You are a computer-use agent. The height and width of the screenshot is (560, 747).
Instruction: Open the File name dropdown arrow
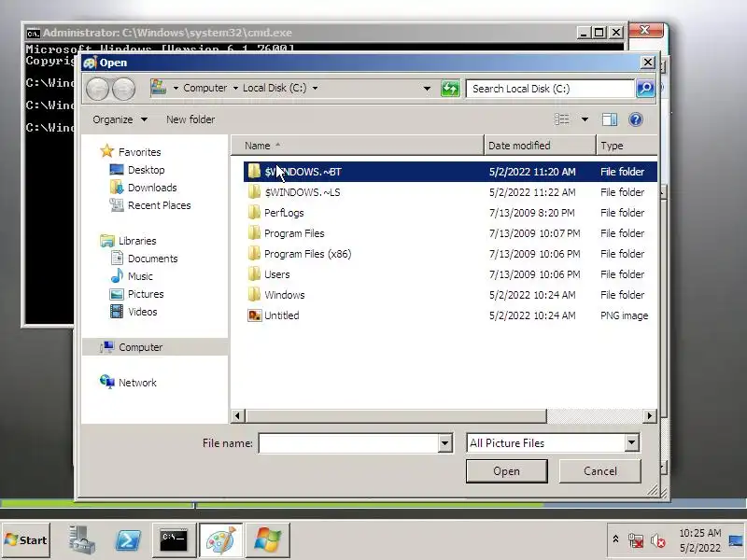pyautogui.click(x=444, y=443)
